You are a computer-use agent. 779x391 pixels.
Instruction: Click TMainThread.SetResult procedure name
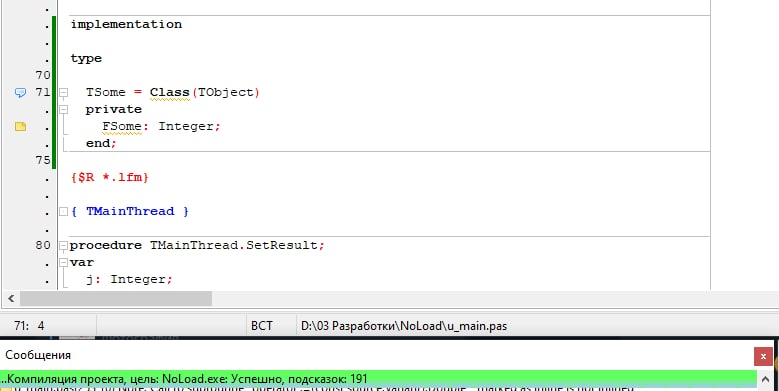(x=234, y=245)
